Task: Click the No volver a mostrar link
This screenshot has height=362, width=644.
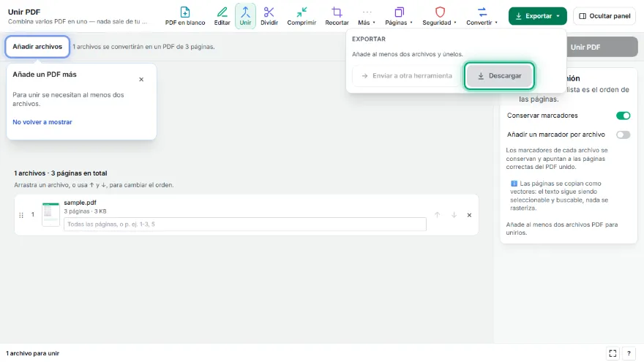Action: pos(42,122)
